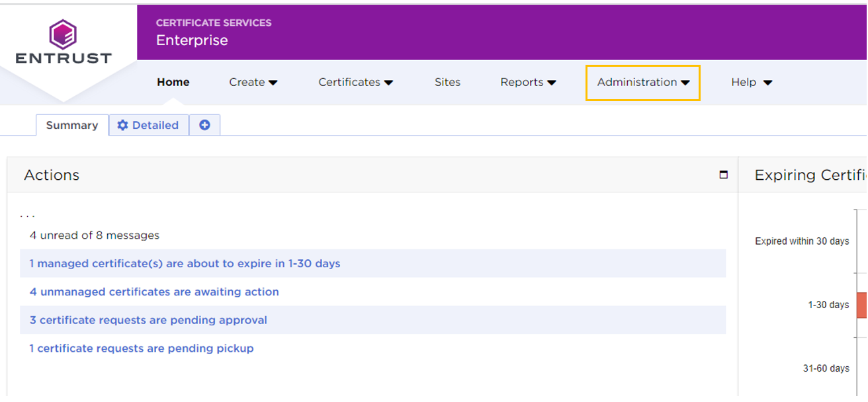This screenshot has width=868, height=402.
Task: Switch to the Summary tab
Action: (72, 125)
